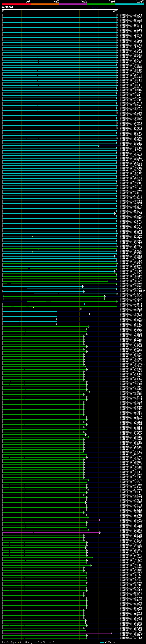This screenshot has width=146, height=644.
Task: Select hit UniRef100_A9NXQ5
Action: coord(131,326)
